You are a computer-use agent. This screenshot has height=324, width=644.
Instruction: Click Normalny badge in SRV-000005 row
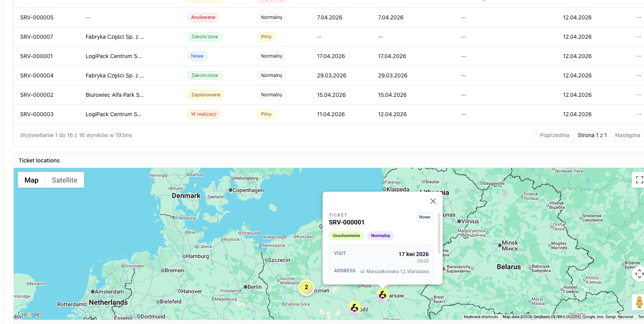[x=272, y=17]
